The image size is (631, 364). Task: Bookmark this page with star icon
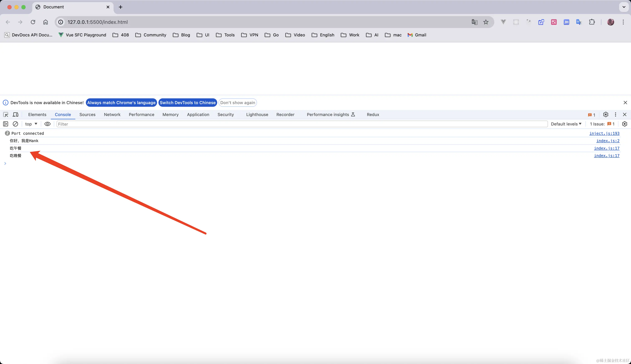[486, 22]
